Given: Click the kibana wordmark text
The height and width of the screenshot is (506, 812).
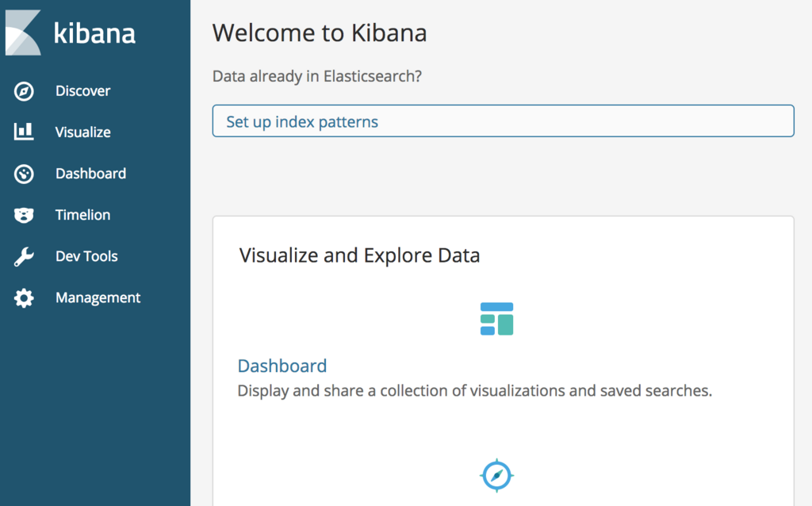Looking at the screenshot, I should [94, 33].
